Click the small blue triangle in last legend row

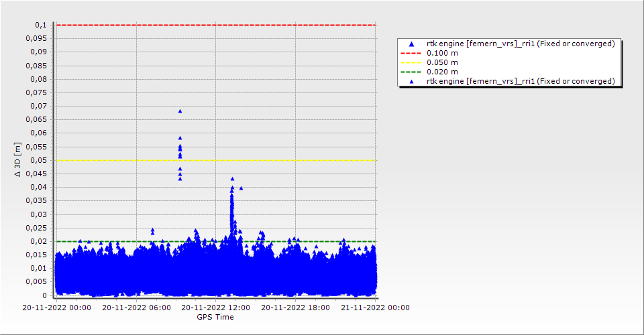click(x=411, y=81)
